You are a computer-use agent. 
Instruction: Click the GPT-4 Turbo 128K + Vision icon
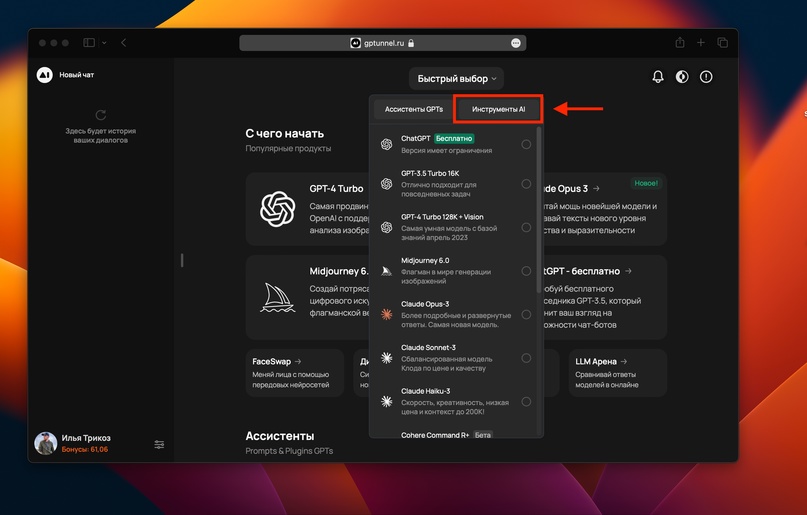click(387, 227)
